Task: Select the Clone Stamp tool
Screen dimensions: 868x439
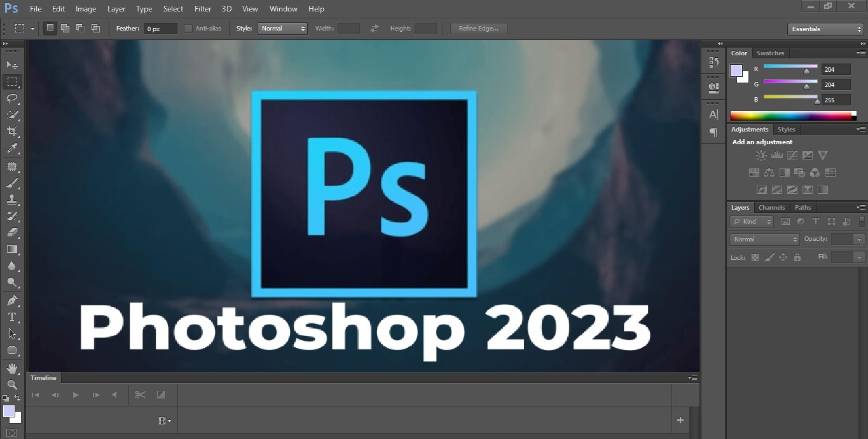Action: click(x=12, y=200)
